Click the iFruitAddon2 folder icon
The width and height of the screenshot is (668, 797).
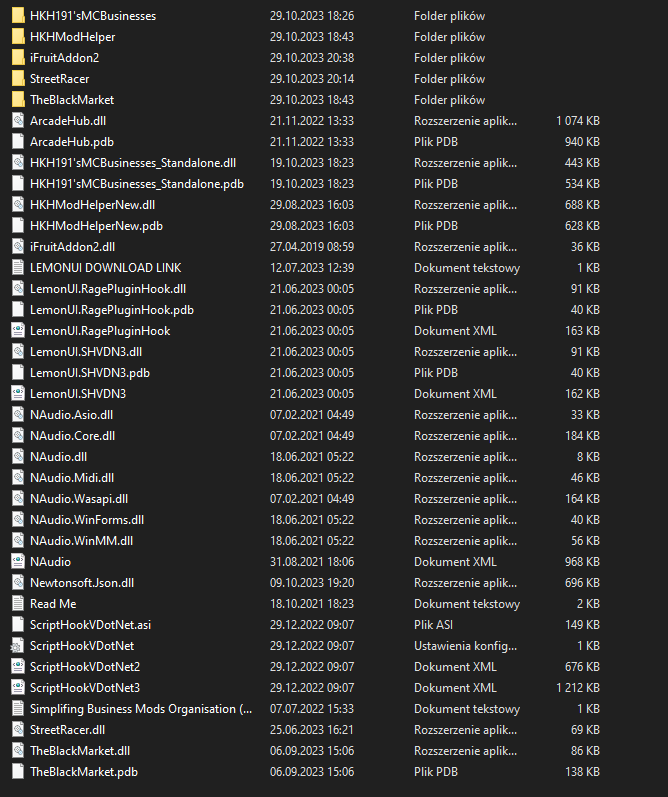tap(18, 57)
